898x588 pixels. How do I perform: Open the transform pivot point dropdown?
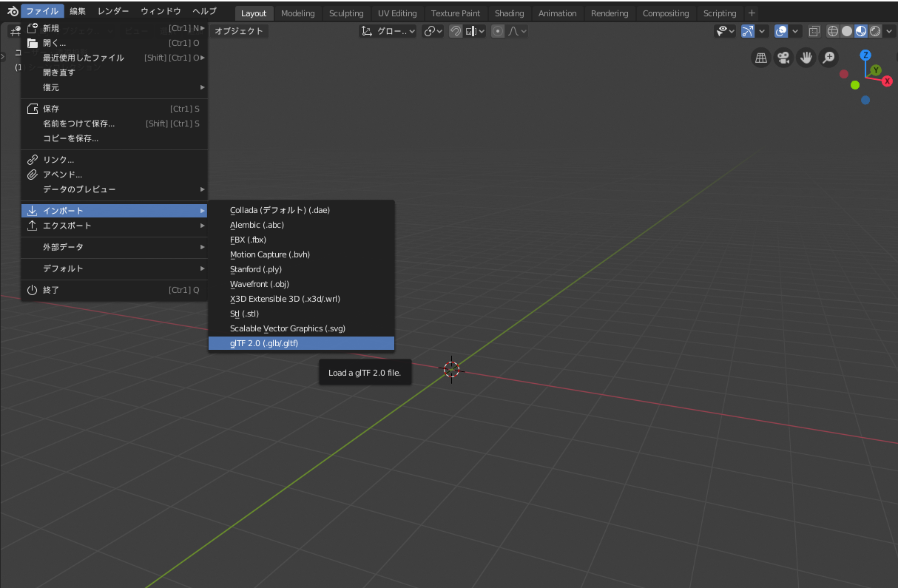433,31
